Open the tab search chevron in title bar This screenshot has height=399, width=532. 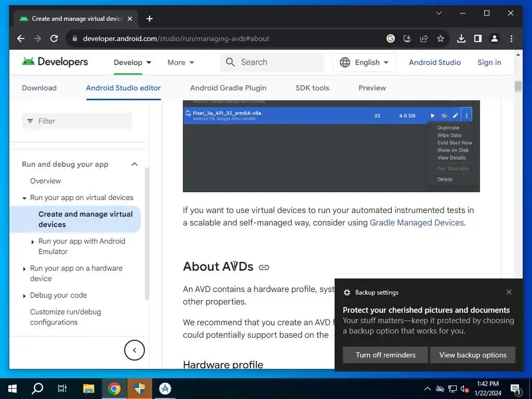click(x=438, y=13)
